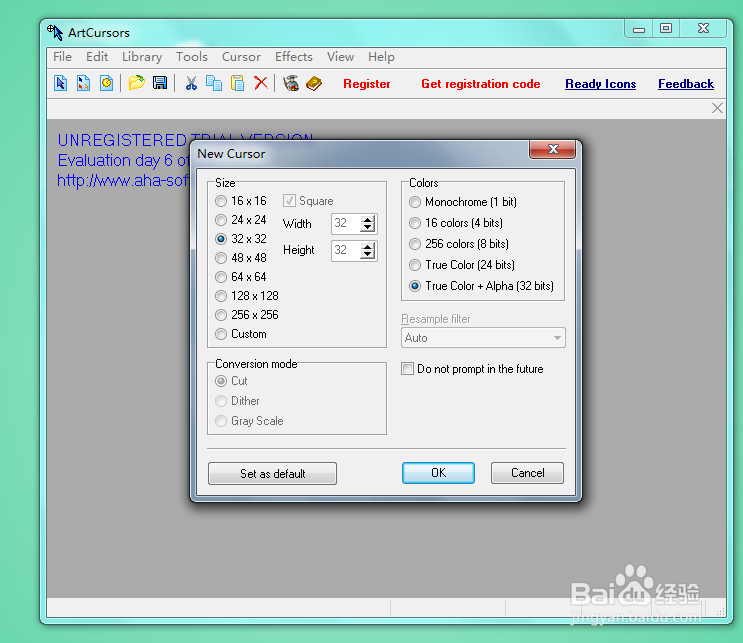Open the Tools menu
Viewport: 743px width, 643px height.
tap(192, 57)
